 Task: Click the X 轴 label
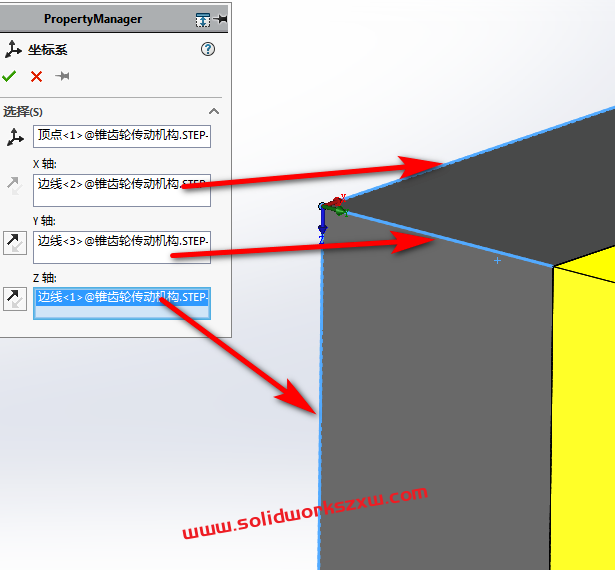click(x=45, y=164)
